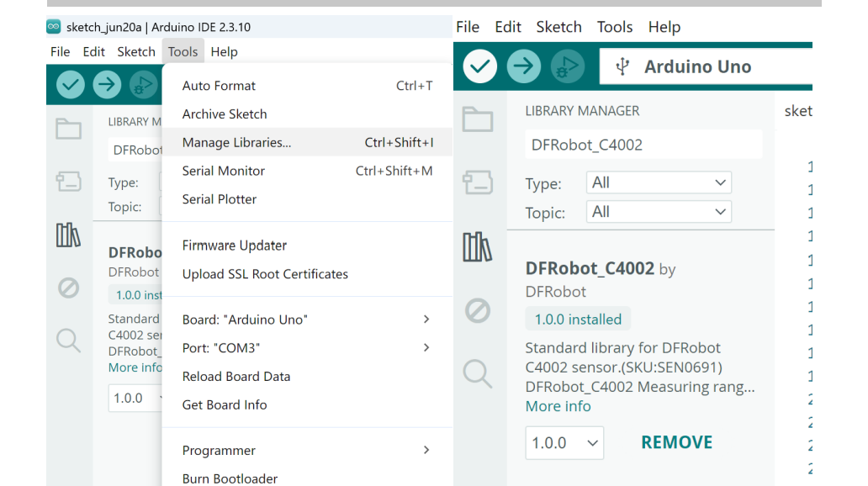Click Upload arrow in right window toolbar

tap(524, 66)
